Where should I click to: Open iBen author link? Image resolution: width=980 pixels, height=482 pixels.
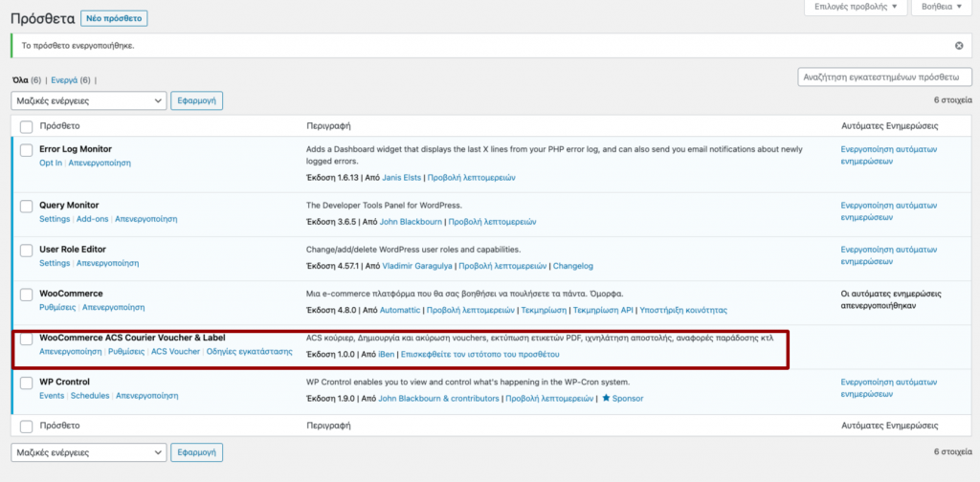[386, 354]
